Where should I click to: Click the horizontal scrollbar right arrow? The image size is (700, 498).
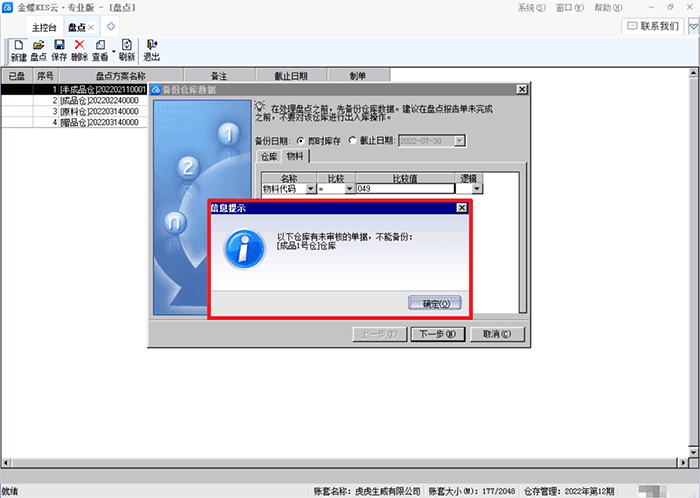coord(683,463)
